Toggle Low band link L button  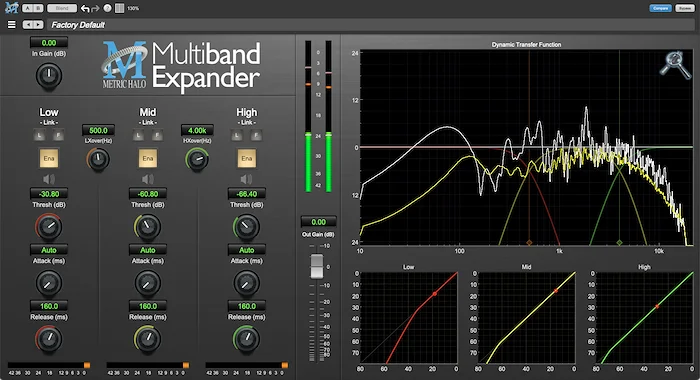(x=39, y=135)
